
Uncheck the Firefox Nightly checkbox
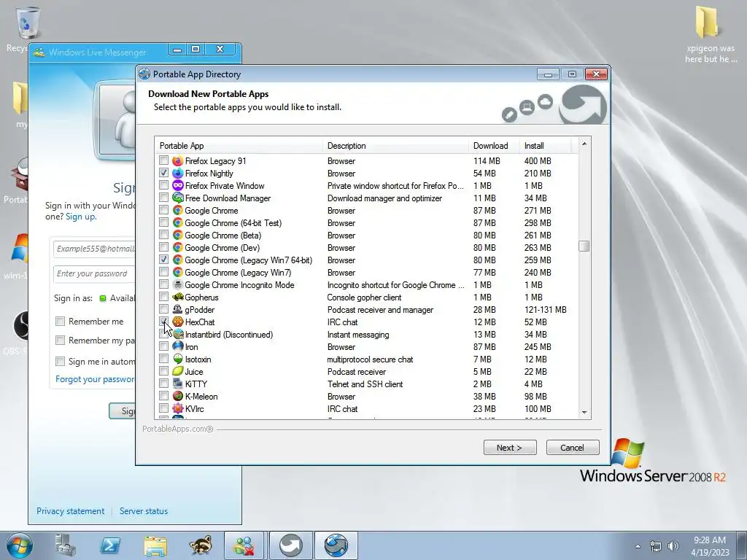pos(164,173)
